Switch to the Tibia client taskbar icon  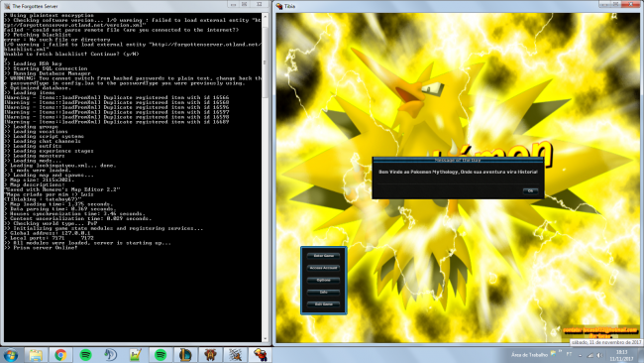coord(261,355)
